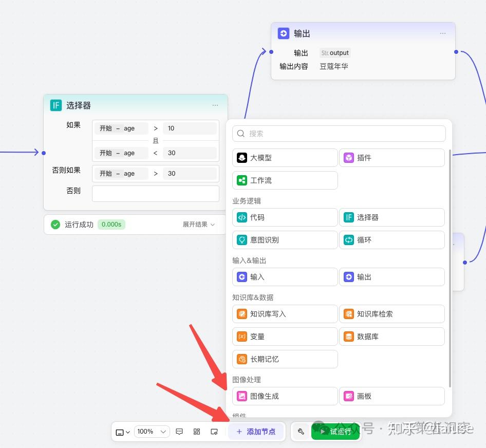Click the 添加节点 add node button
This screenshot has width=486, height=448.
(257, 432)
